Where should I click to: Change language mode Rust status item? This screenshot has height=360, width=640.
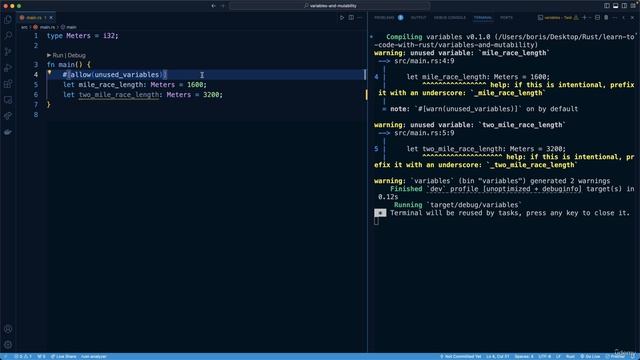pyautogui.click(x=570, y=356)
